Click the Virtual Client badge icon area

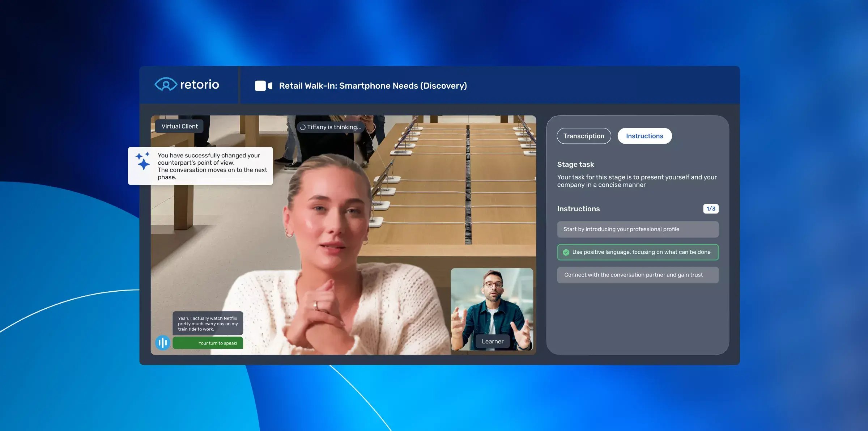[179, 126]
